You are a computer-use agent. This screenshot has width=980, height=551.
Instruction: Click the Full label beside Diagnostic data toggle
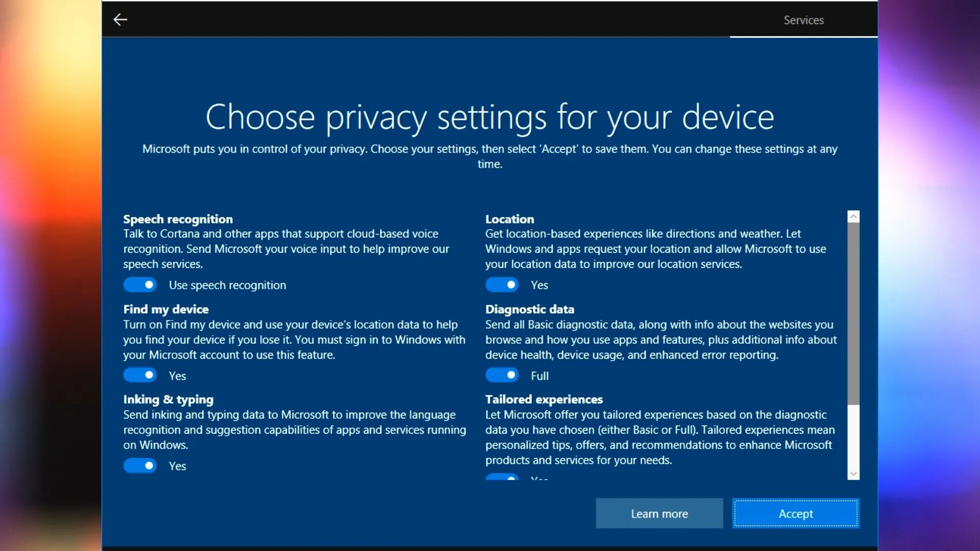point(539,375)
